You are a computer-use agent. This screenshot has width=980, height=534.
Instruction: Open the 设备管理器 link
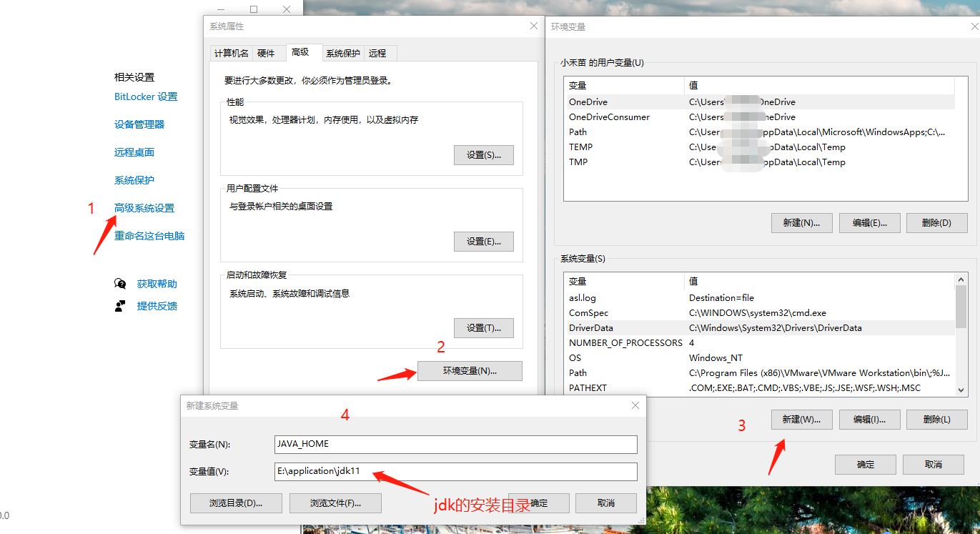(x=139, y=124)
